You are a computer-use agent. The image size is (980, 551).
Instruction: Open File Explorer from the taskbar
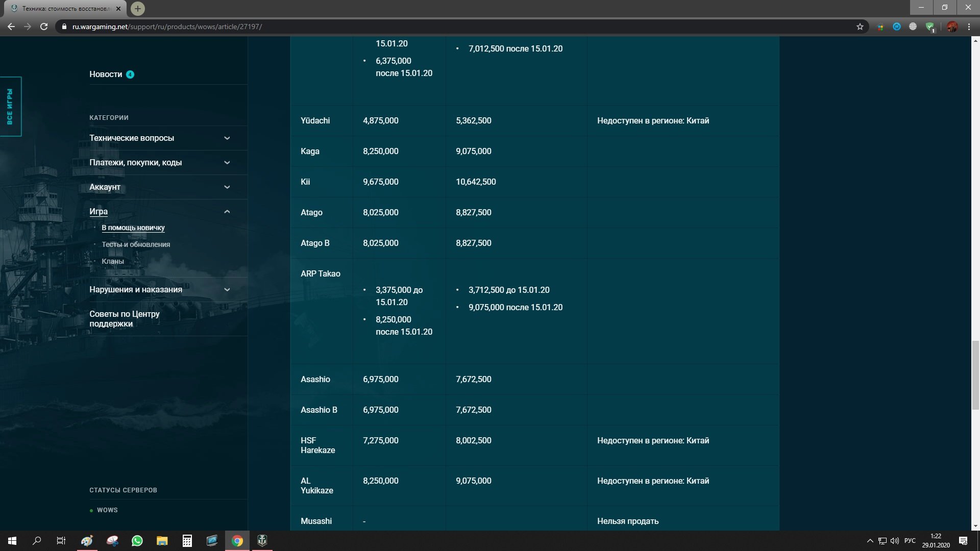(x=162, y=541)
